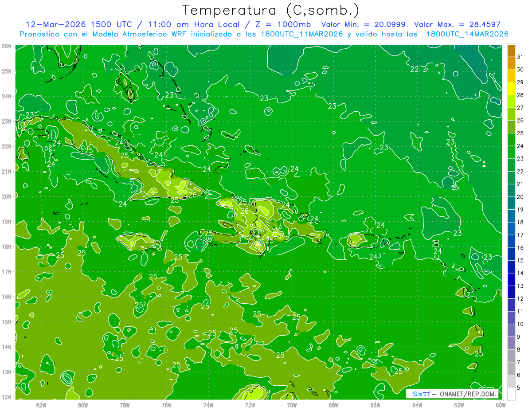
Task: Click the valid-until time '1800UTC_14MAR2026'
Action: point(467,34)
